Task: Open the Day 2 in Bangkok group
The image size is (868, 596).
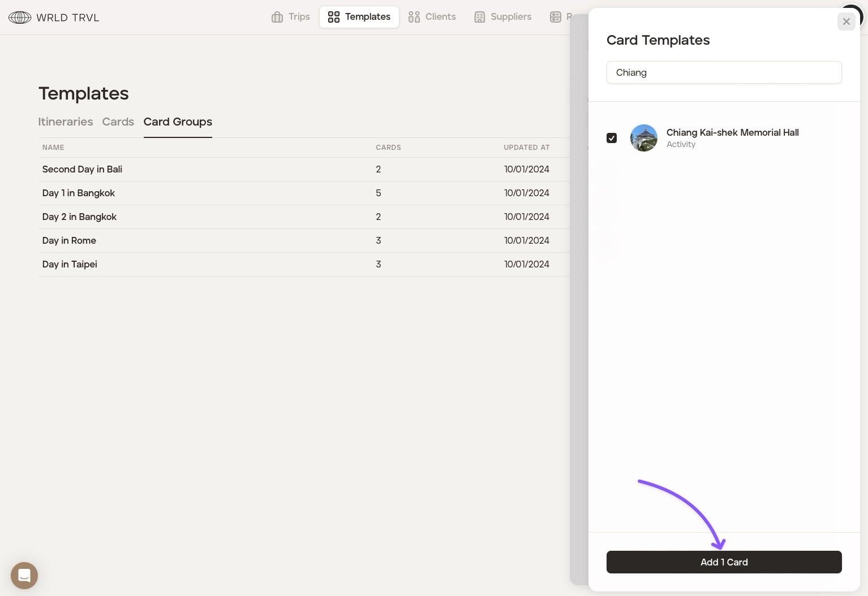Action: coord(79,217)
